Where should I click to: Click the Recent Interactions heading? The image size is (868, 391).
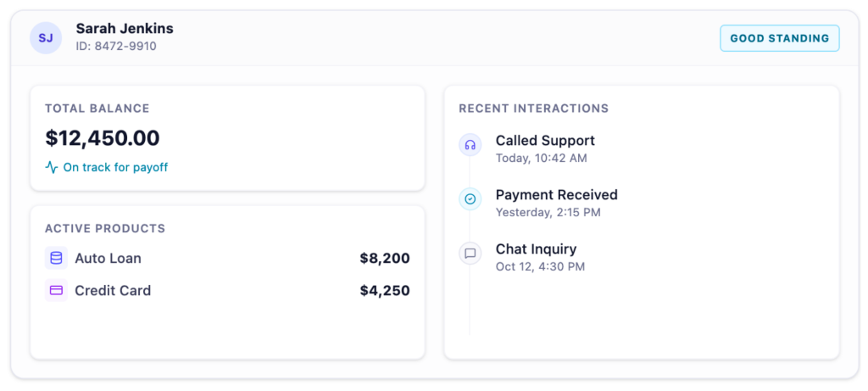(533, 109)
